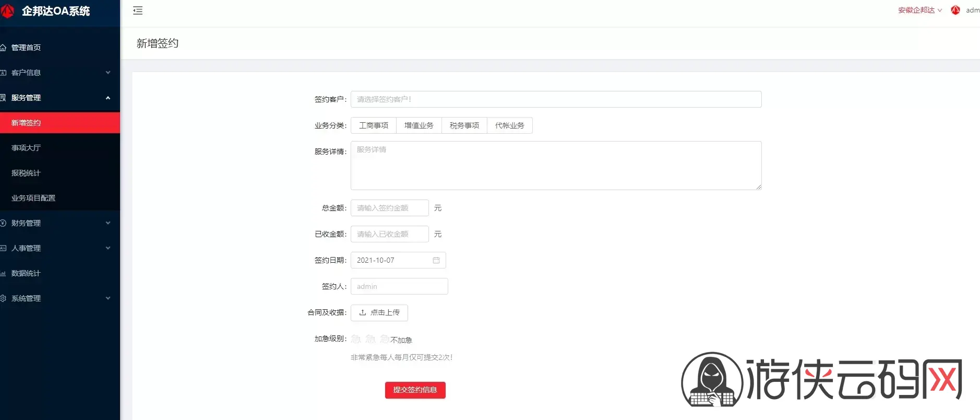
Task: Collapse the 服务管理 menu chevron
Action: pos(108,98)
